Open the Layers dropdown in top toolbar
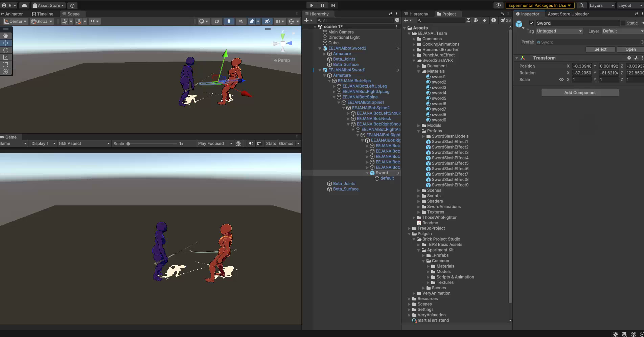 click(602, 5)
